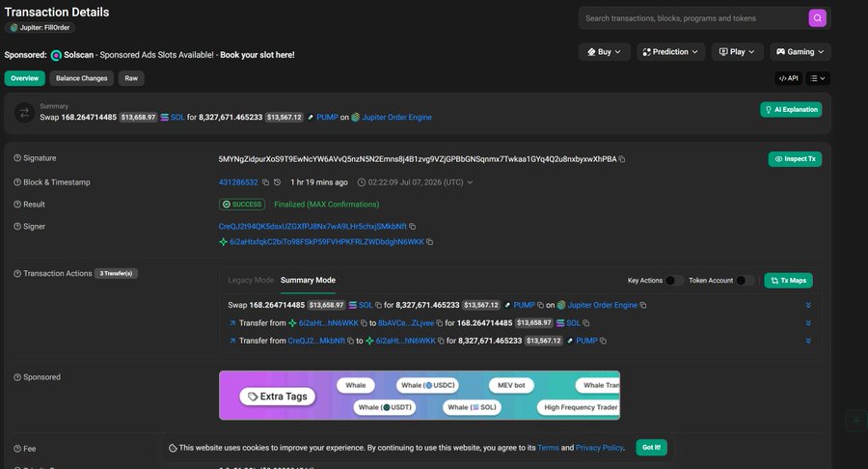Copy 6i2aHt...hN6WKK sender in SOL transfer row
The width and height of the screenshot is (868, 469).
(364, 323)
